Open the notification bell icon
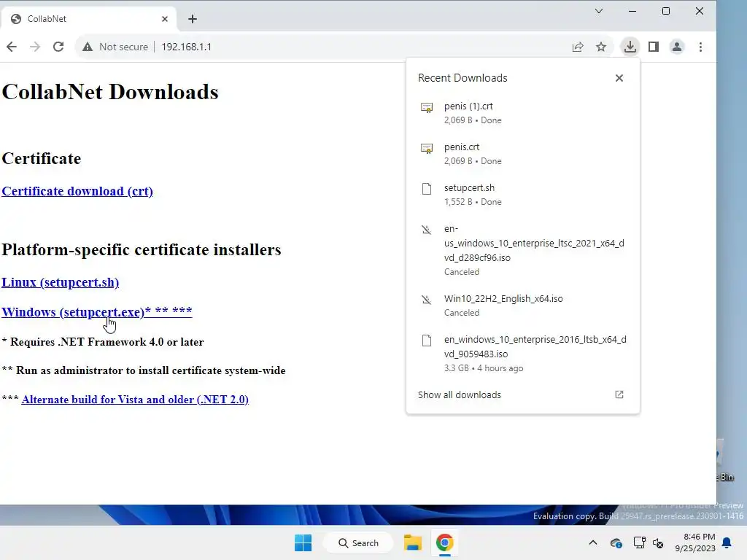The height and width of the screenshot is (560, 747). coord(727,542)
